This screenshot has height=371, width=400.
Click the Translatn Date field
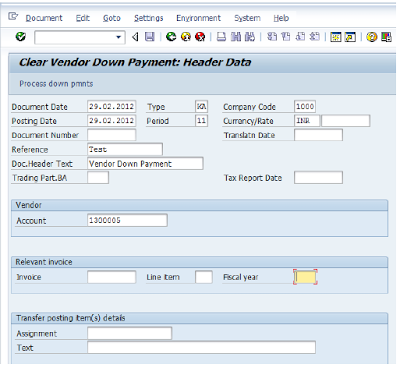(x=318, y=135)
